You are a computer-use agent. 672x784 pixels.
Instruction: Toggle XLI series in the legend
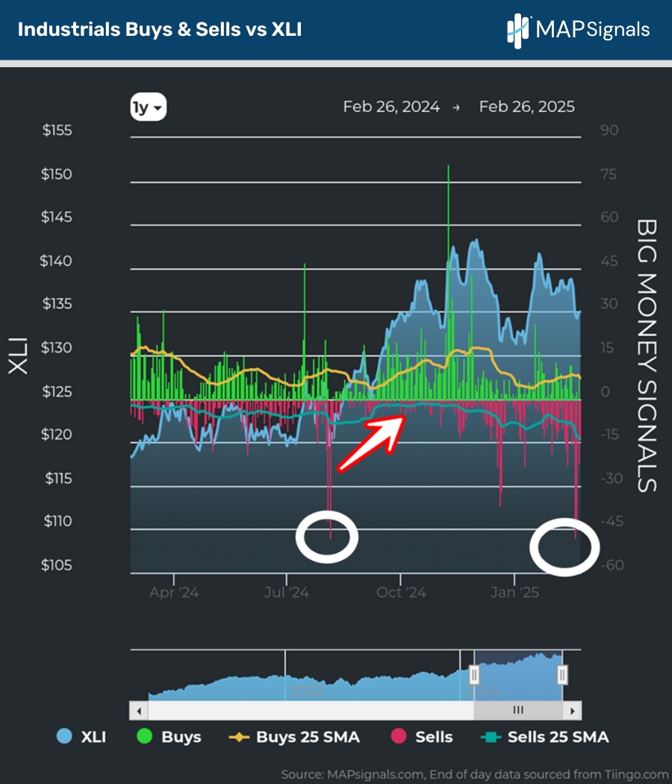(81, 736)
